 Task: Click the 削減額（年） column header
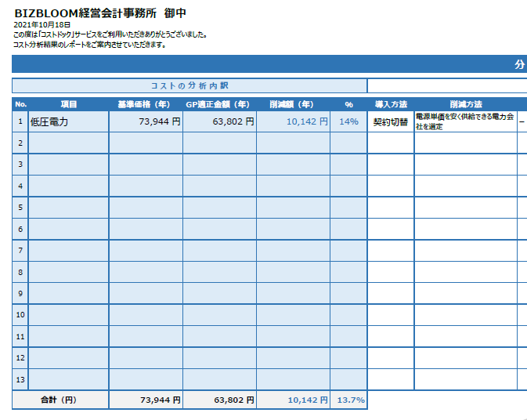(292, 104)
